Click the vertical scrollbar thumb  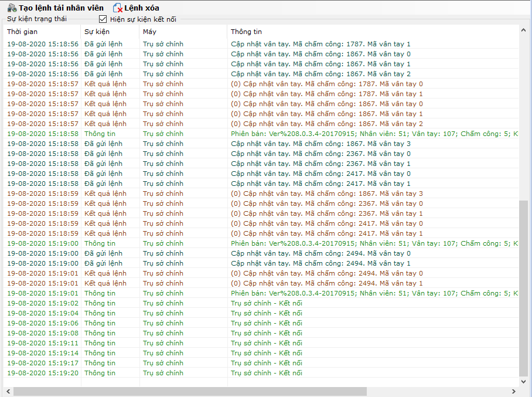(524, 287)
